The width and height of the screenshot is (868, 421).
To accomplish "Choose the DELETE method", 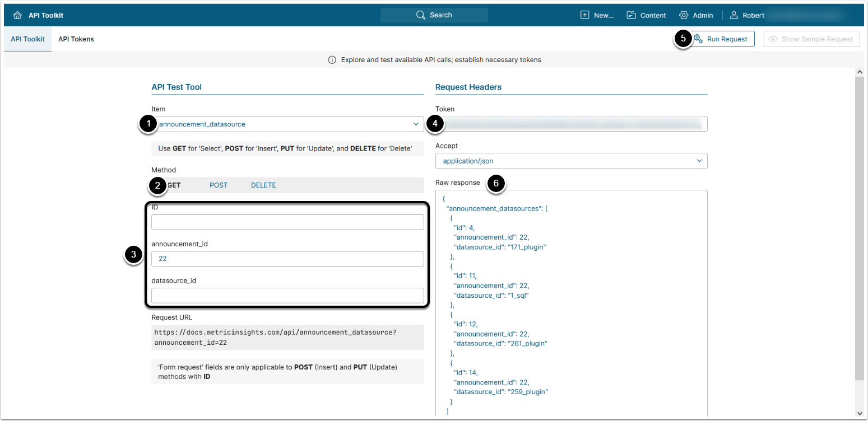I will tap(263, 185).
